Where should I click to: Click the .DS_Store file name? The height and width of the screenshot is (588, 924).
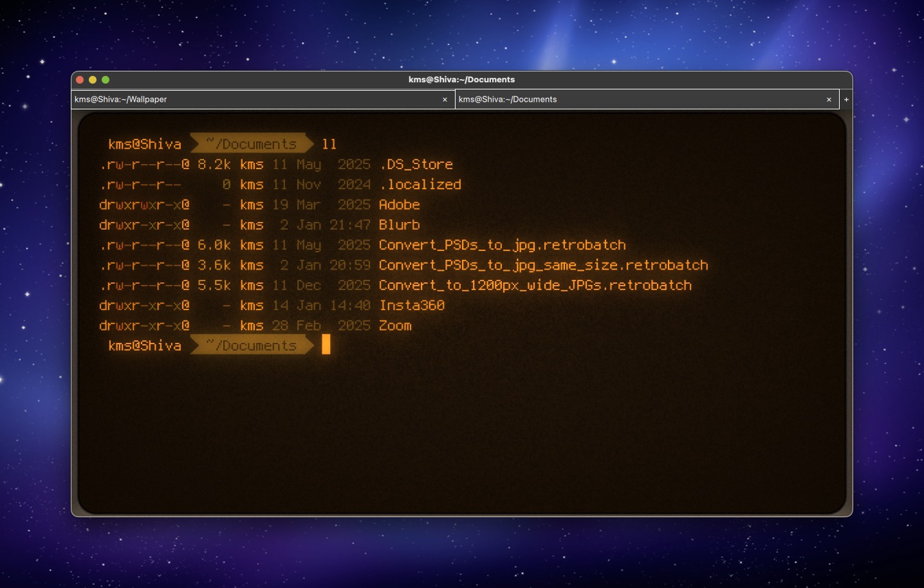[416, 165]
